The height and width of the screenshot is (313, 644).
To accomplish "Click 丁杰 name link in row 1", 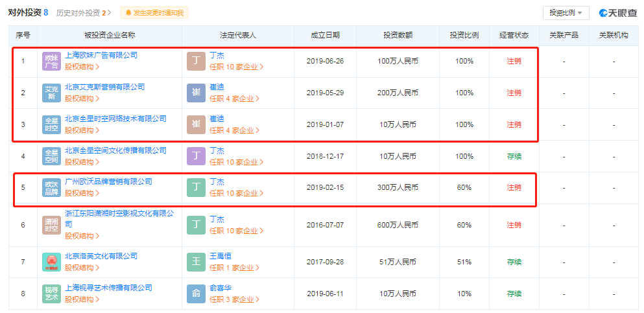I will point(217,55).
